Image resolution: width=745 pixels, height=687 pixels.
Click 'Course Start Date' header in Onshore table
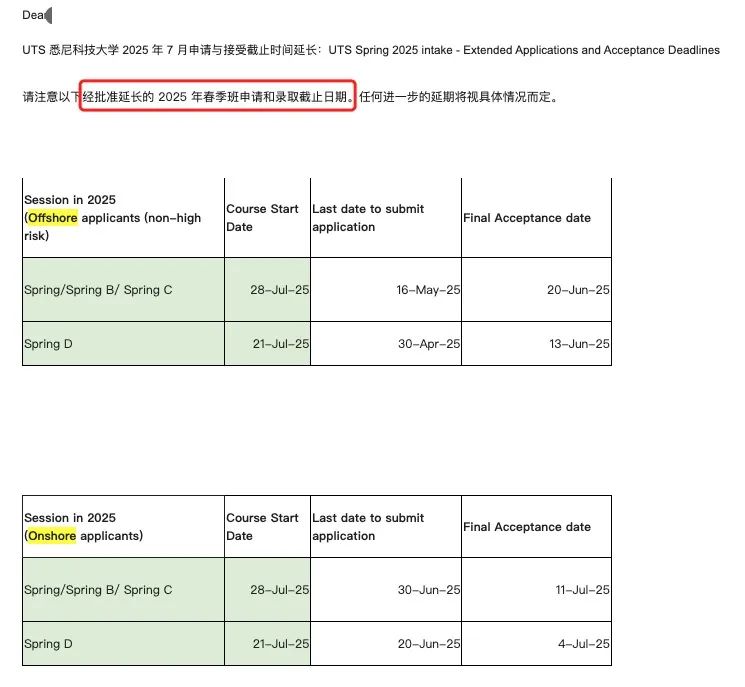262,527
